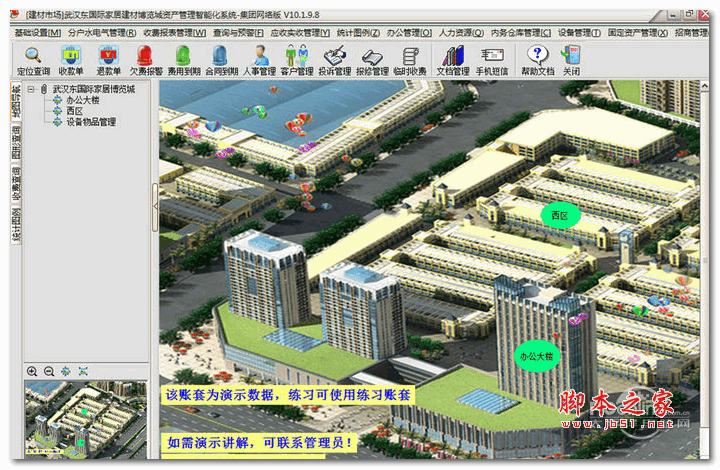Viewport: 720px width, 470px height.
Task: Click the green 西区 marker on the map
Action: [560, 215]
